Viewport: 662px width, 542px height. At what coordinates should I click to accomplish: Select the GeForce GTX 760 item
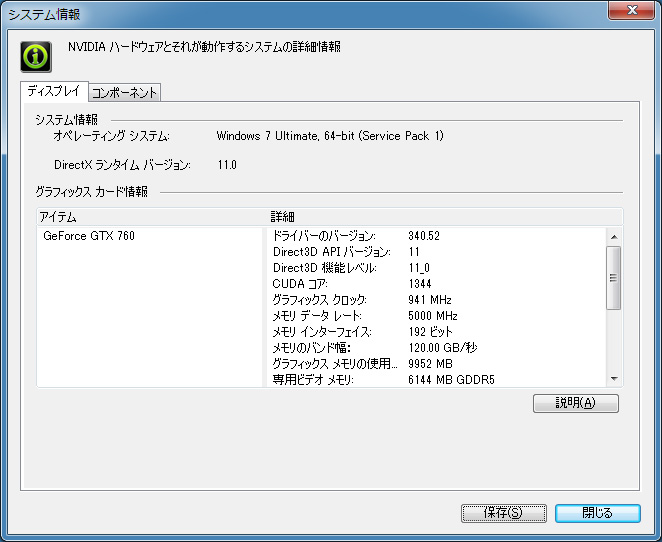[89, 236]
